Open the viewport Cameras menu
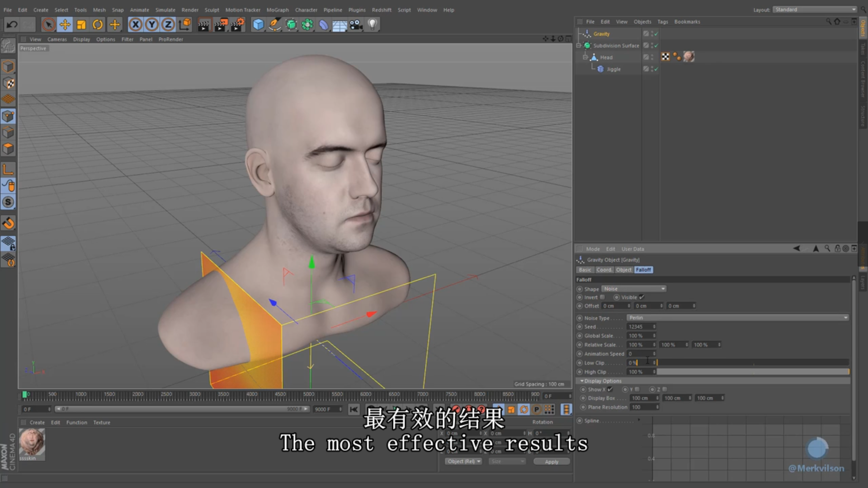868x488 pixels. [x=57, y=39]
